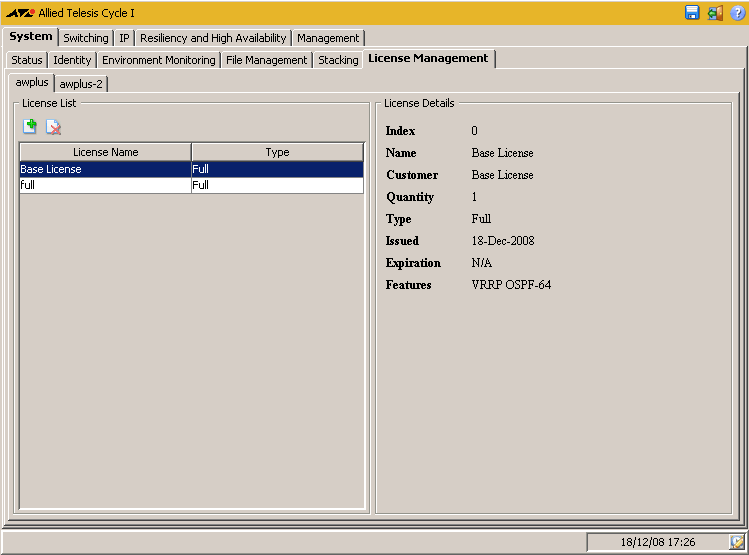
Task: Open the Status sub-tab
Action: click(x=27, y=60)
